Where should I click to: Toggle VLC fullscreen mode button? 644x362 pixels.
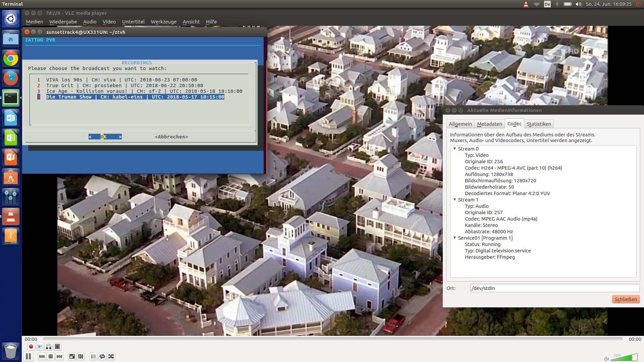(x=72, y=356)
